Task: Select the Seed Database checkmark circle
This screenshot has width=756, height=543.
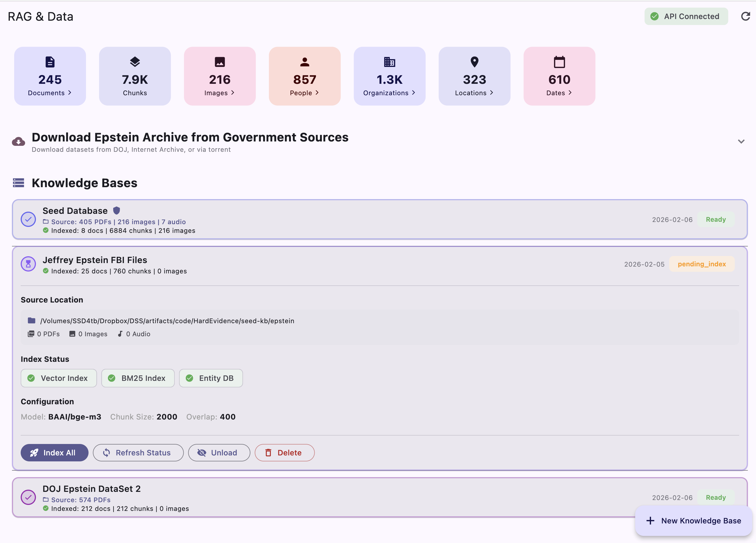Action: (x=28, y=219)
